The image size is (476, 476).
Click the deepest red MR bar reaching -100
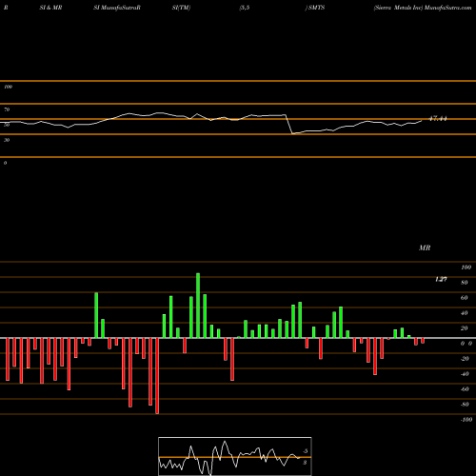coord(157,376)
